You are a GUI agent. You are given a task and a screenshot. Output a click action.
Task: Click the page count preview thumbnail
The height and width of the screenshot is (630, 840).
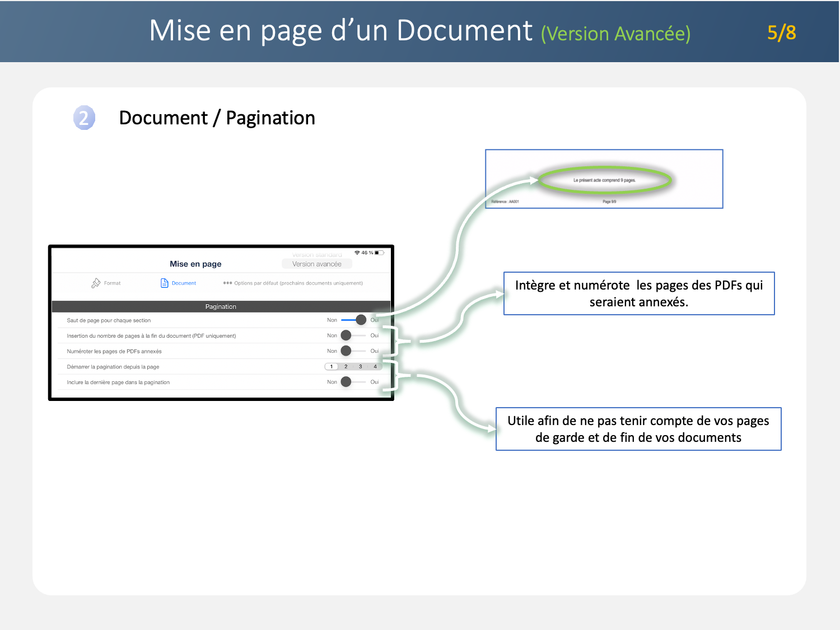pyautogui.click(x=604, y=179)
